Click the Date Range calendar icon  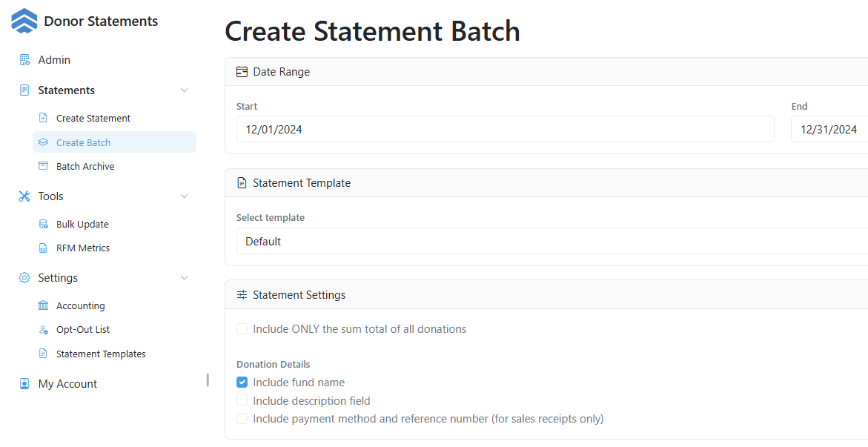(x=242, y=70)
